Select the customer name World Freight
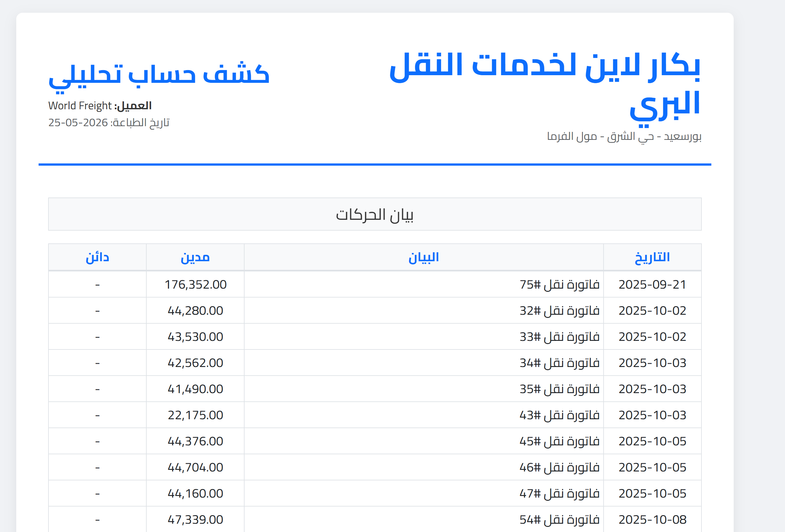785x532 pixels. [x=80, y=106]
